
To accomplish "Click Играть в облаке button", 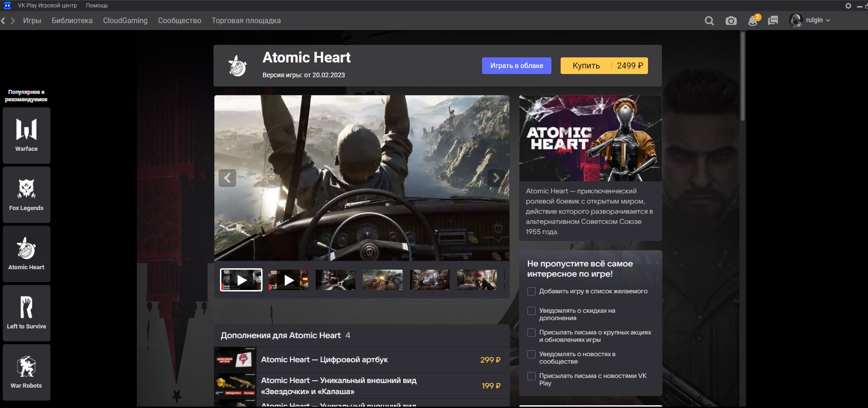I will (517, 66).
